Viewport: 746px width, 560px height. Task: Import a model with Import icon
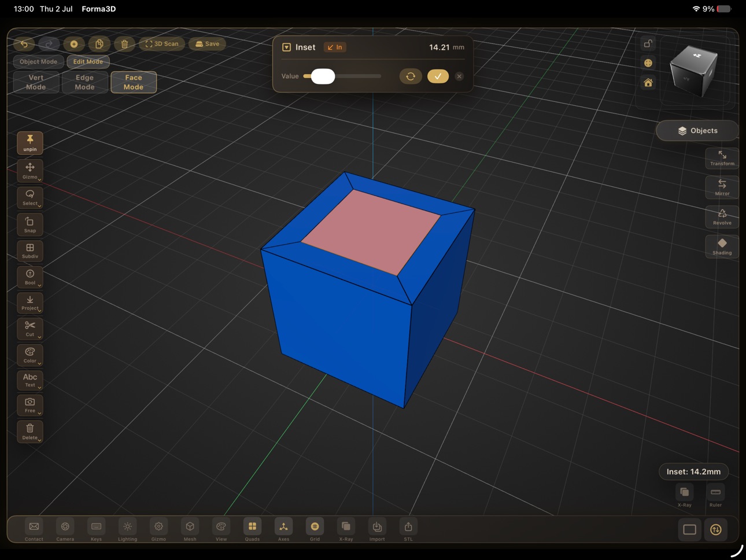tap(377, 530)
